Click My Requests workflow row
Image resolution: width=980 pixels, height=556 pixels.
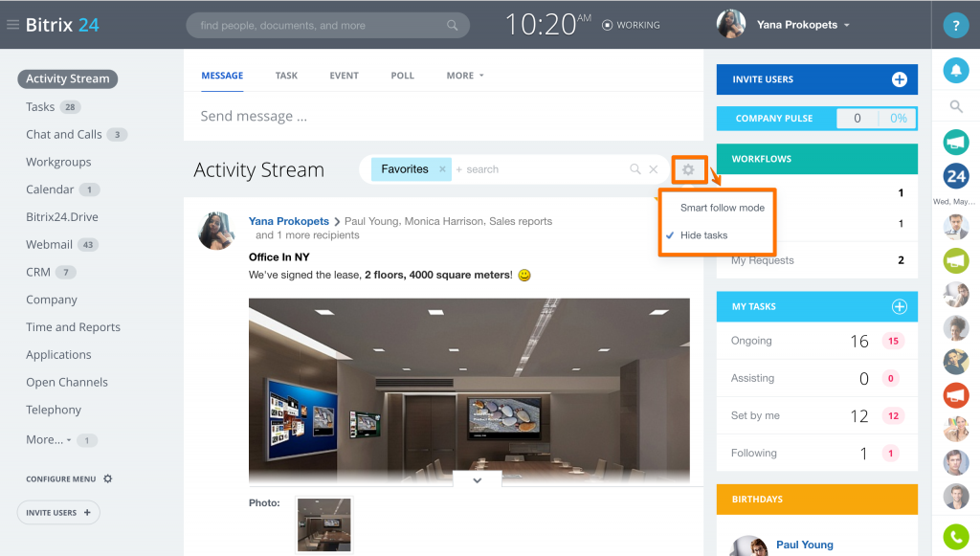tap(817, 260)
